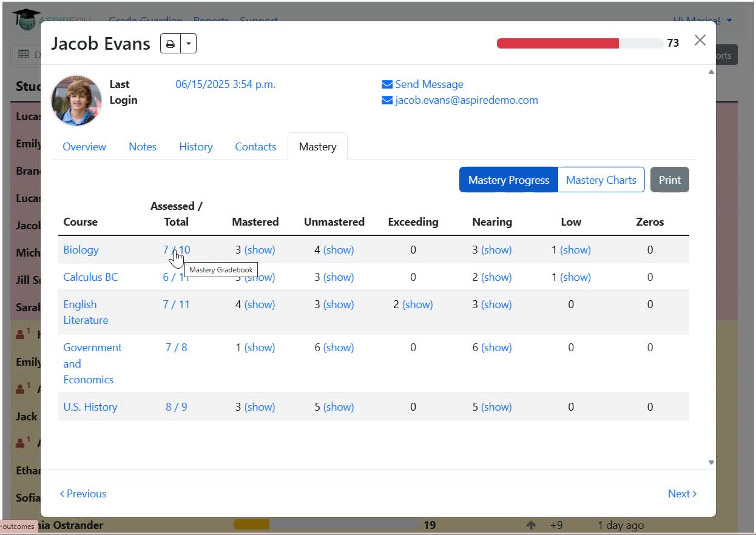The width and height of the screenshot is (756, 535).
Task: Show U.S. History mastered outcomes
Action: pyautogui.click(x=260, y=407)
